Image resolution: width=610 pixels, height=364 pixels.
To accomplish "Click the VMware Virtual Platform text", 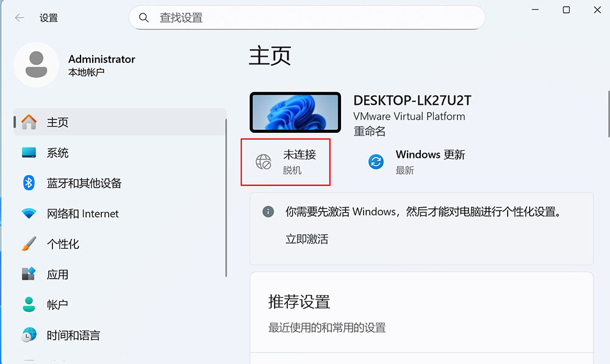I will (x=409, y=116).
